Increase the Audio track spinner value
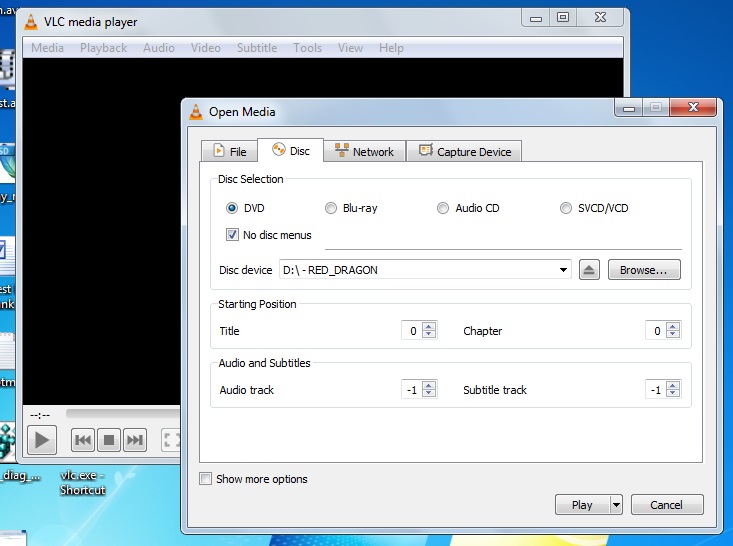 pos(429,385)
